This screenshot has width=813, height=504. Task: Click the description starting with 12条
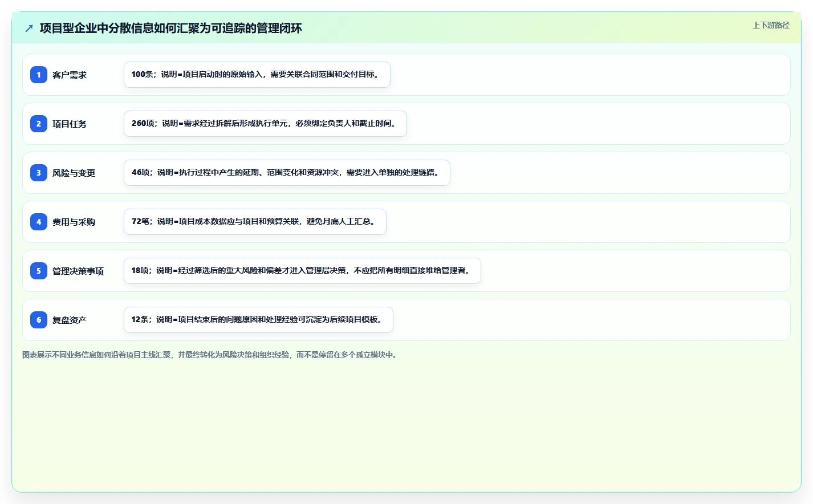pyautogui.click(x=258, y=320)
